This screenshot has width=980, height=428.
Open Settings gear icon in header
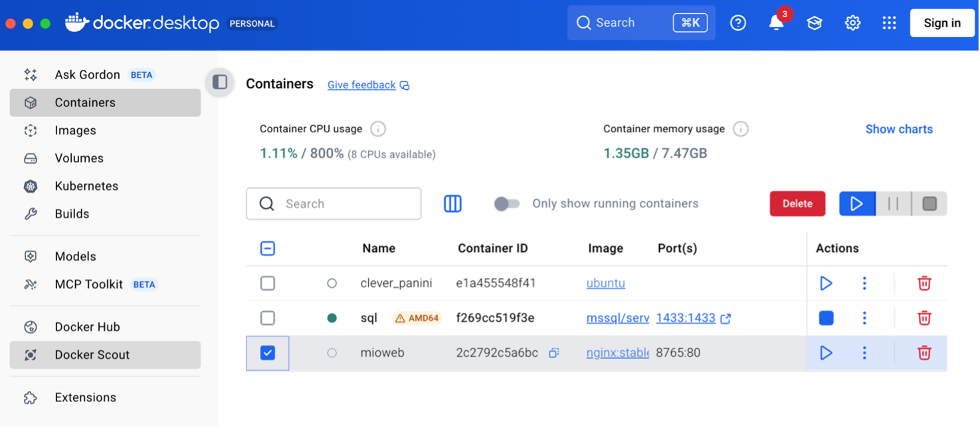(x=852, y=23)
